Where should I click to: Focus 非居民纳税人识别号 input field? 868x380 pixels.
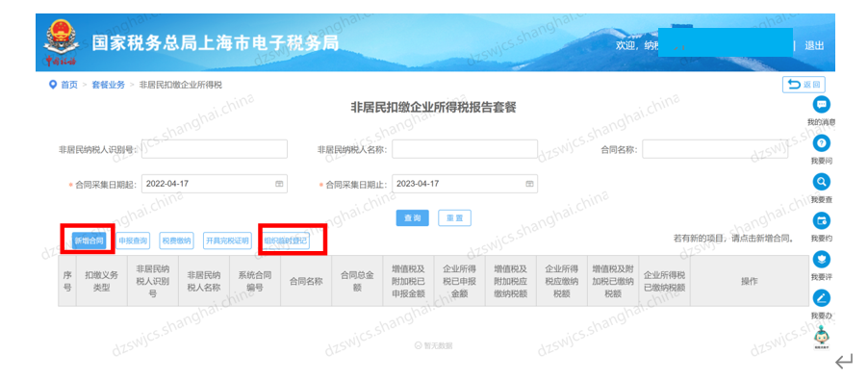click(215, 149)
